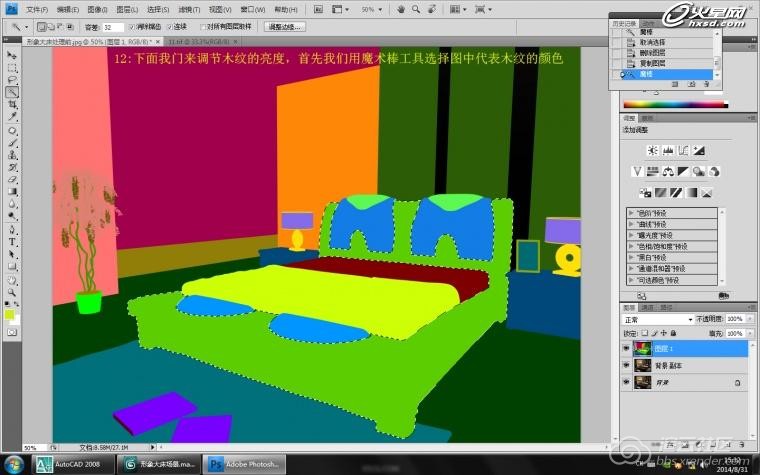Add Photo Filter adjustment
The width and height of the screenshot is (760, 475).
698,171
